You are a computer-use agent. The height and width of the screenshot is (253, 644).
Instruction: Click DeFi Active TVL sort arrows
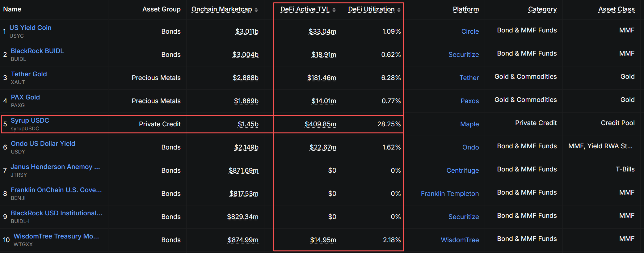[x=334, y=10]
